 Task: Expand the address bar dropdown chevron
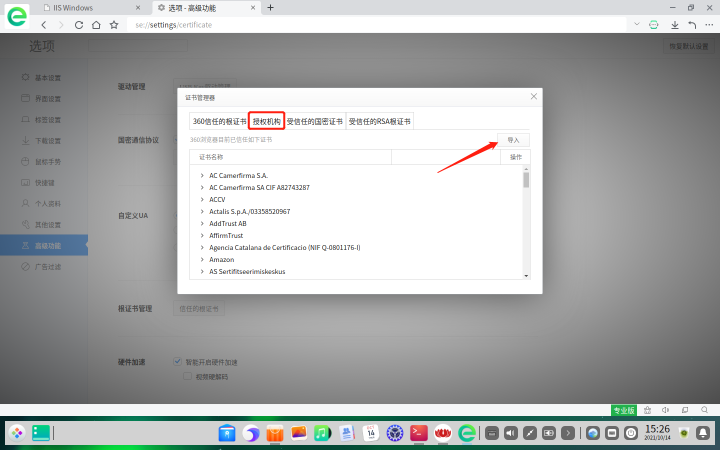636,24
